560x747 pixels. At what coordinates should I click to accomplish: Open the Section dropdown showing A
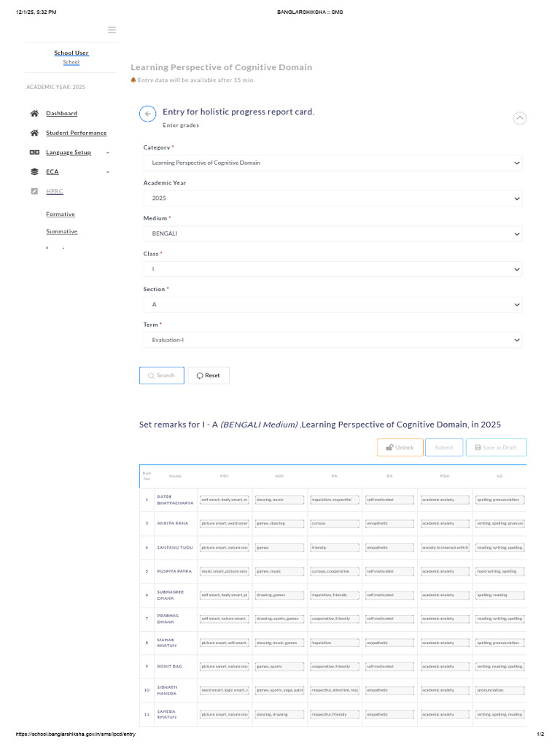pos(332,304)
